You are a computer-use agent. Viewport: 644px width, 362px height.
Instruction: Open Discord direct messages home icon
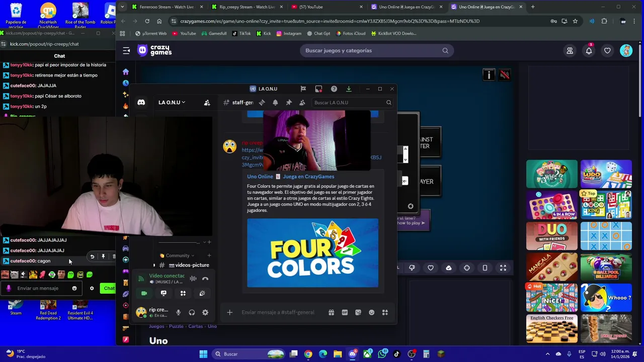click(141, 103)
